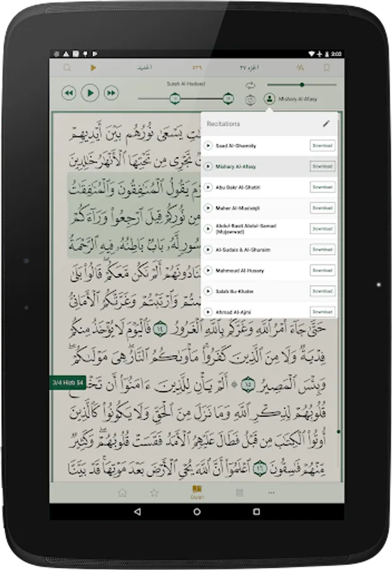Skip to next verse with fast-forward button
392x570 pixels.
[x=111, y=93]
